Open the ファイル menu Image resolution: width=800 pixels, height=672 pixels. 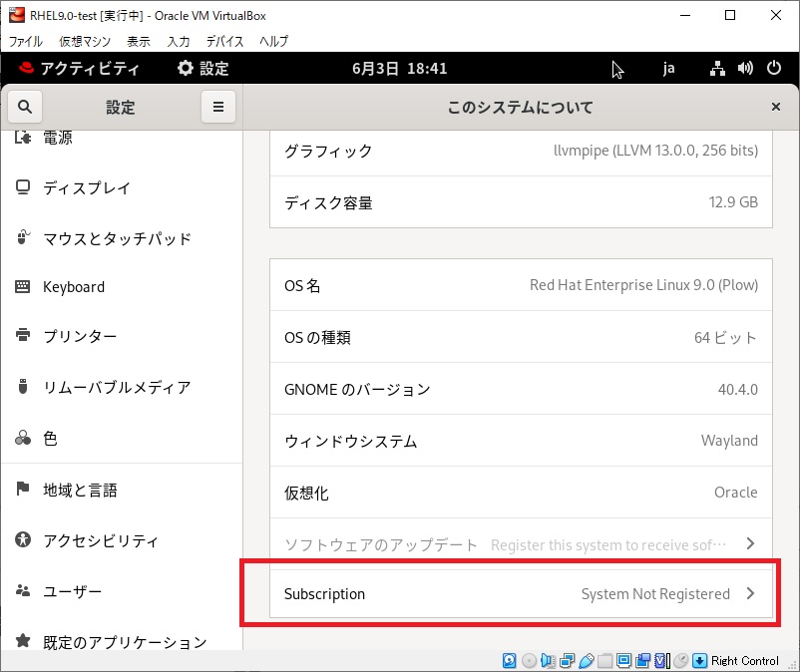coord(26,41)
